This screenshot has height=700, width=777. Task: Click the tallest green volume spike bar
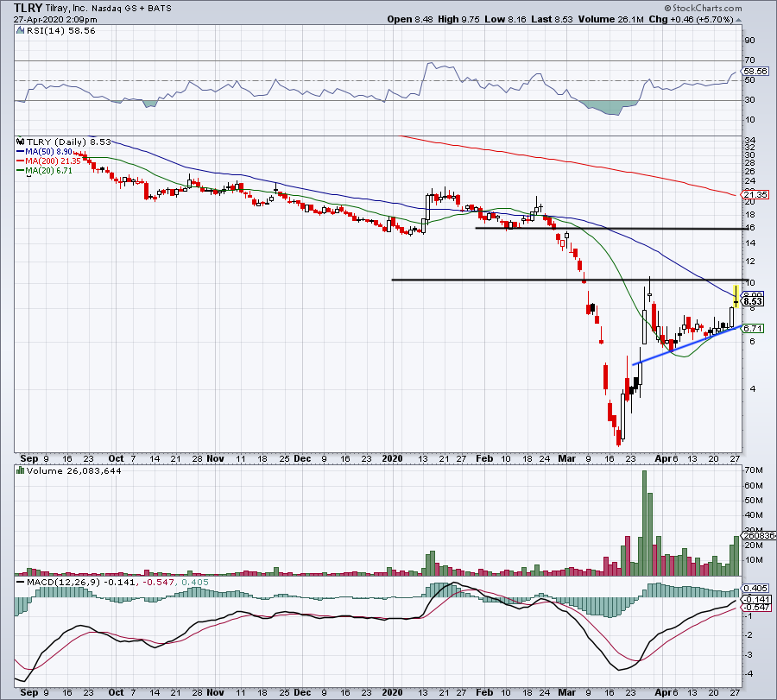644,522
